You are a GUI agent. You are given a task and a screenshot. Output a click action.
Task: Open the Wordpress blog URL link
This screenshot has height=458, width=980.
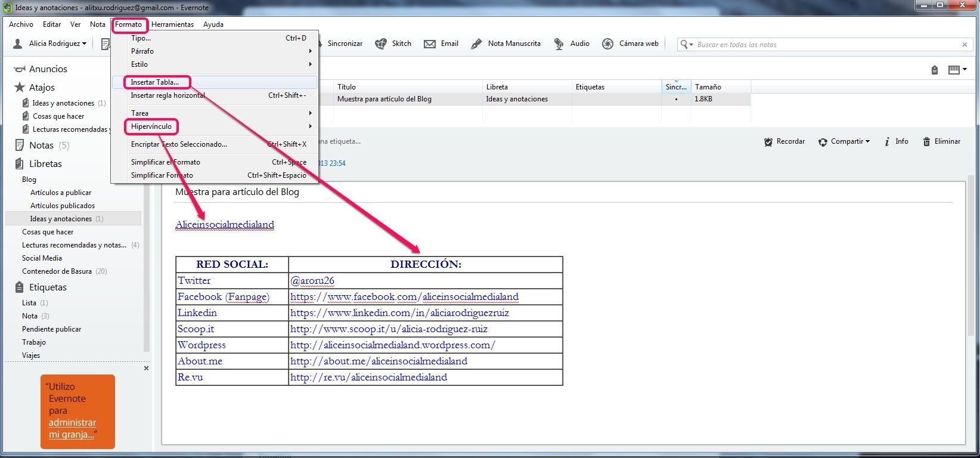pos(392,345)
